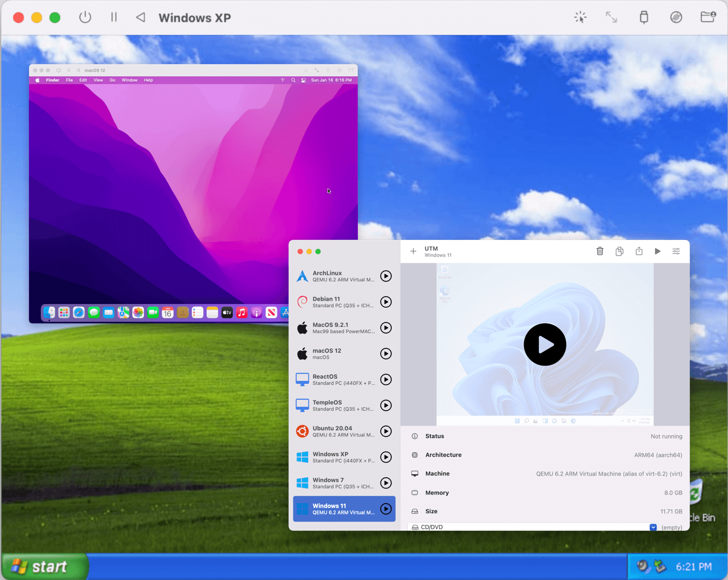Click the trash icon to delete Windows 11 VM
This screenshot has width=728, height=580.
tap(600, 251)
